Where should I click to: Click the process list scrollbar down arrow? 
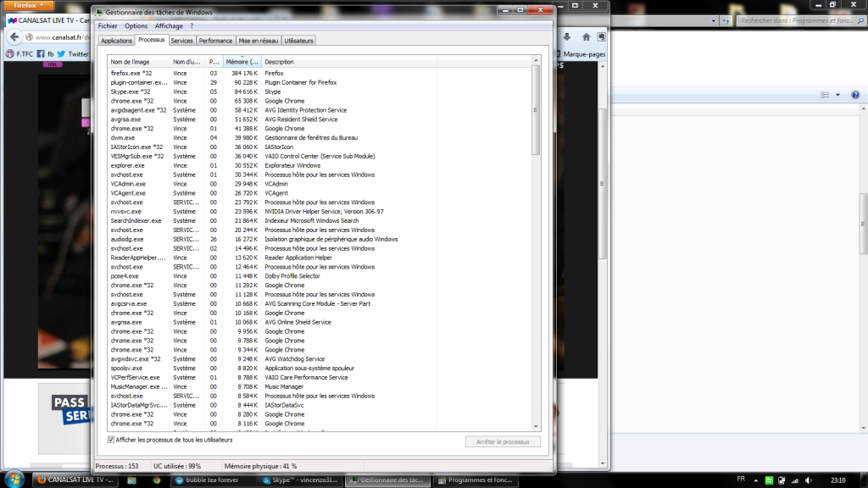pyautogui.click(x=535, y=427)
